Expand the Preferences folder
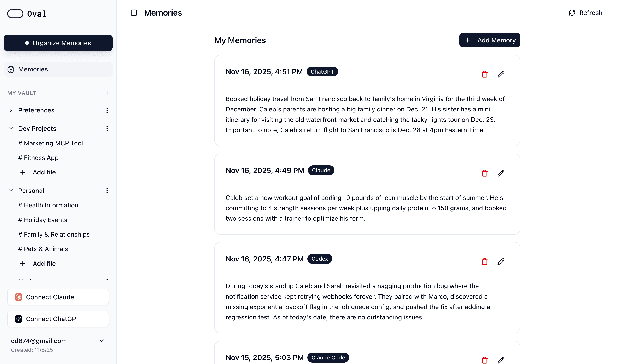Image resolution: width=617 pixels, height=364 pixels. pyautogui.click(x=11, y=110)
